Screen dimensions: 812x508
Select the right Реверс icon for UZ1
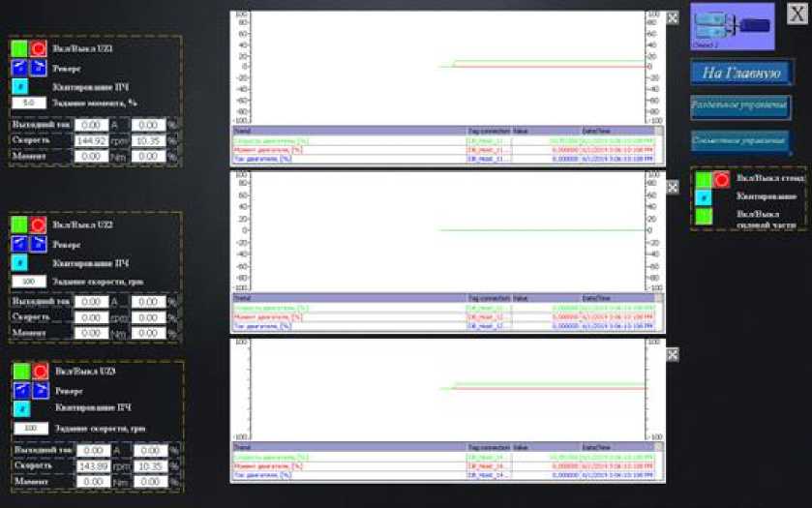[x=39, y=68]
